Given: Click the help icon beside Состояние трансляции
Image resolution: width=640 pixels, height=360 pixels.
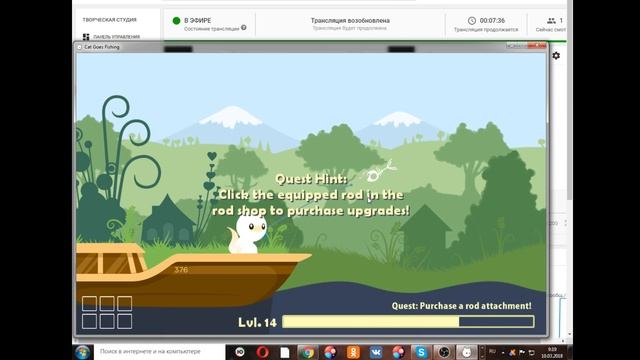Looking at the screenshot, I should pos(244,28).
